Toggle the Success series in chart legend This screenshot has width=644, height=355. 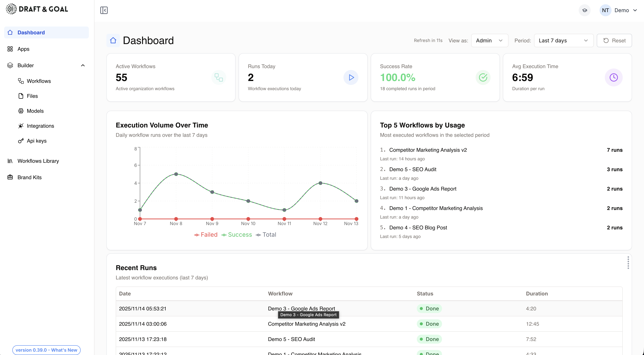tap(237, 235)
